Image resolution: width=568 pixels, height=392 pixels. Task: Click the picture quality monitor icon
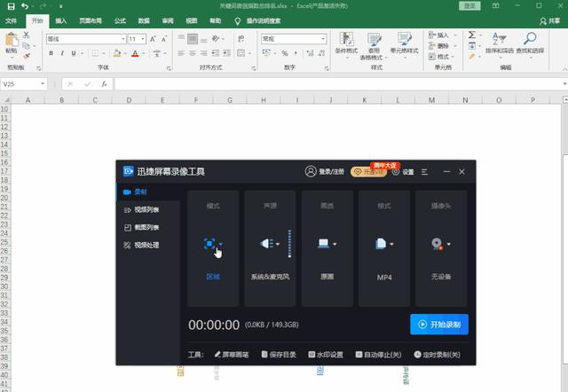tap(323, 244)
